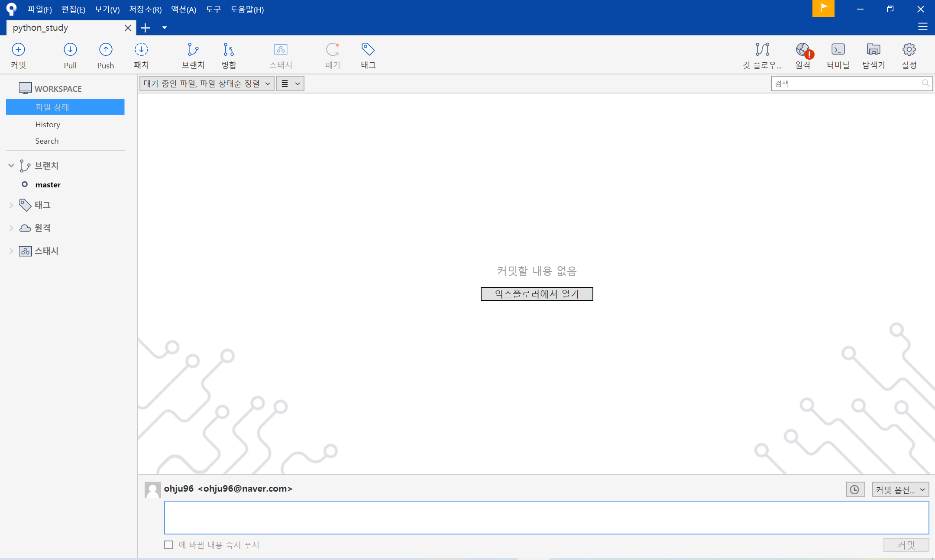The width and height of the screenshot is (935, 560).
Task: Click the 원격 (Remote) globe icon
Action: tap(803, 50)
